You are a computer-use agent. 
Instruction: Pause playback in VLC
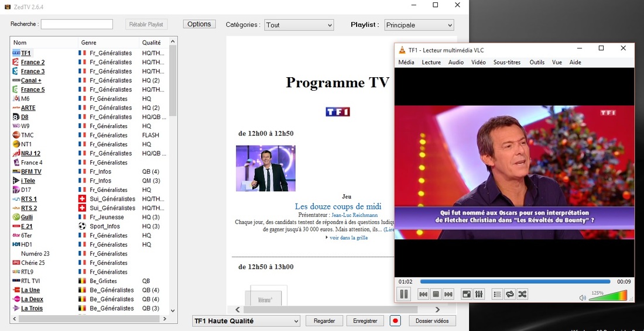(x=404, y=294)
